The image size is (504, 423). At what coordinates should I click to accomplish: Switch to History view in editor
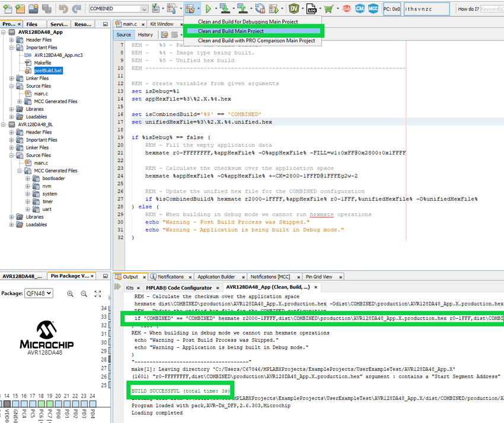tap(145, 34)
